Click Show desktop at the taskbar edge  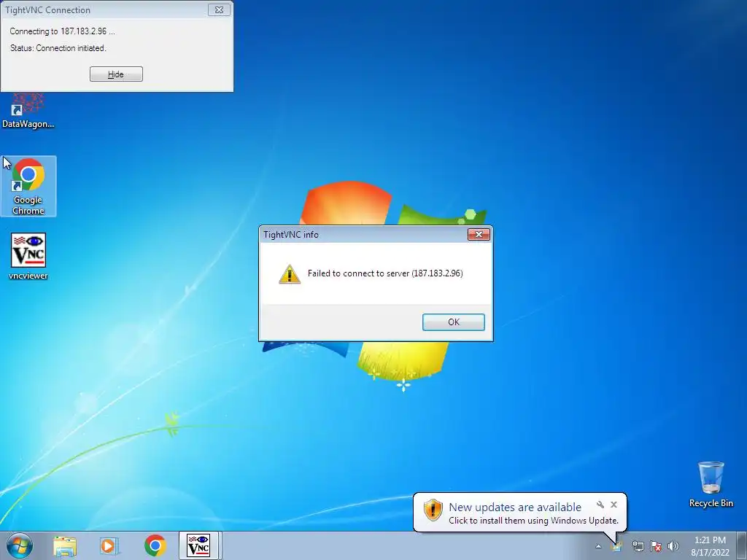743,546
